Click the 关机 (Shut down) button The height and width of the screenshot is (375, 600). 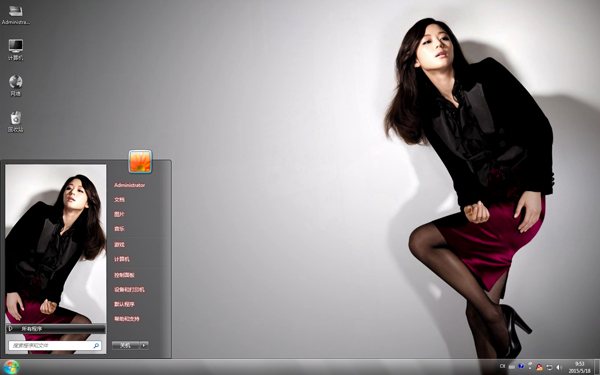(x=126, y=345)
